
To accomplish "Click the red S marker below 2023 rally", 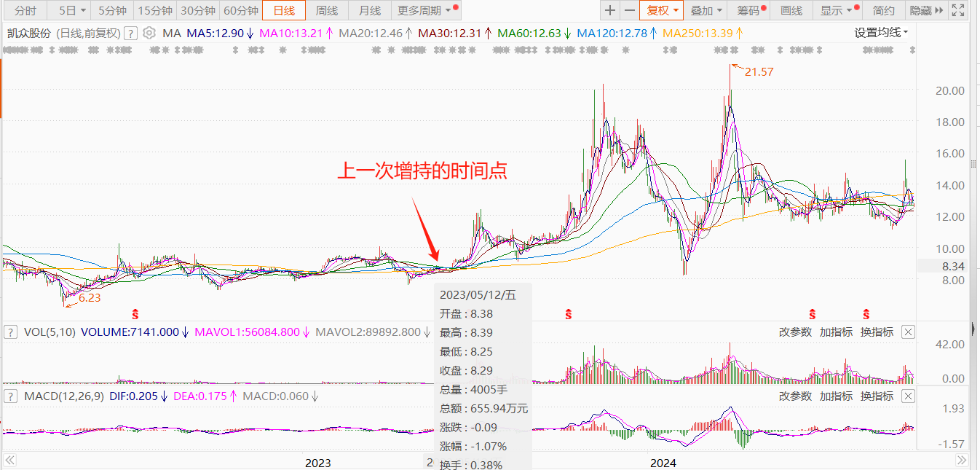I will click(x=568, y=314).
